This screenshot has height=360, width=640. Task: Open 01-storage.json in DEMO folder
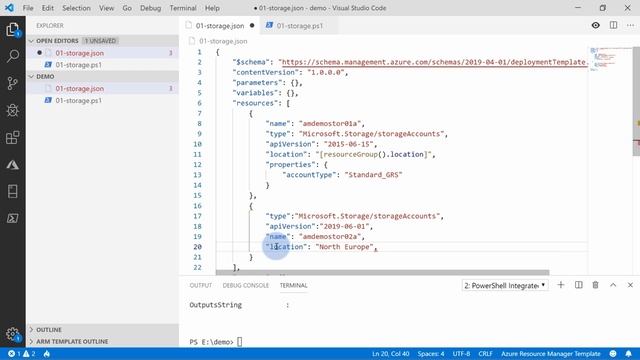(102, 89)
